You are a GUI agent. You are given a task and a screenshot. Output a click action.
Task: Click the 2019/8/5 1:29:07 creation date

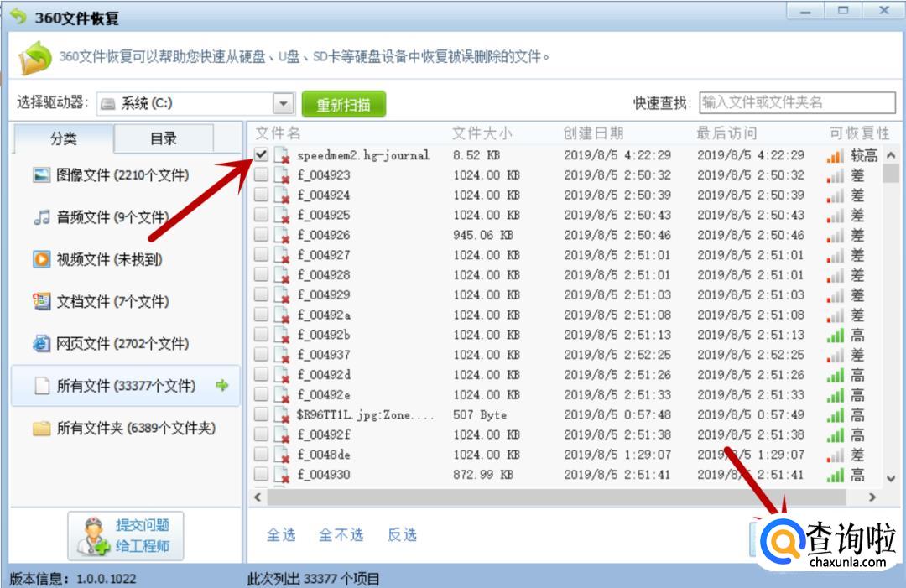(617, 455)
